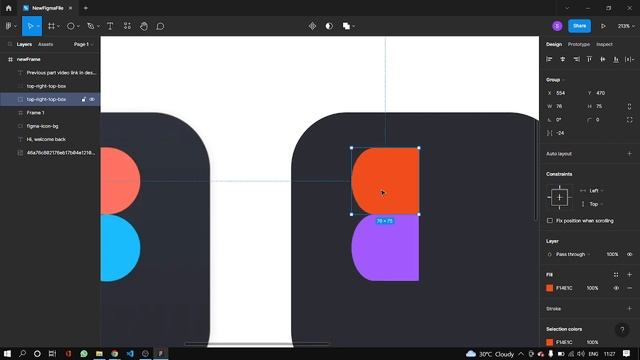Switch to the Assets tab
640x360 pixels.
point(45,44)
